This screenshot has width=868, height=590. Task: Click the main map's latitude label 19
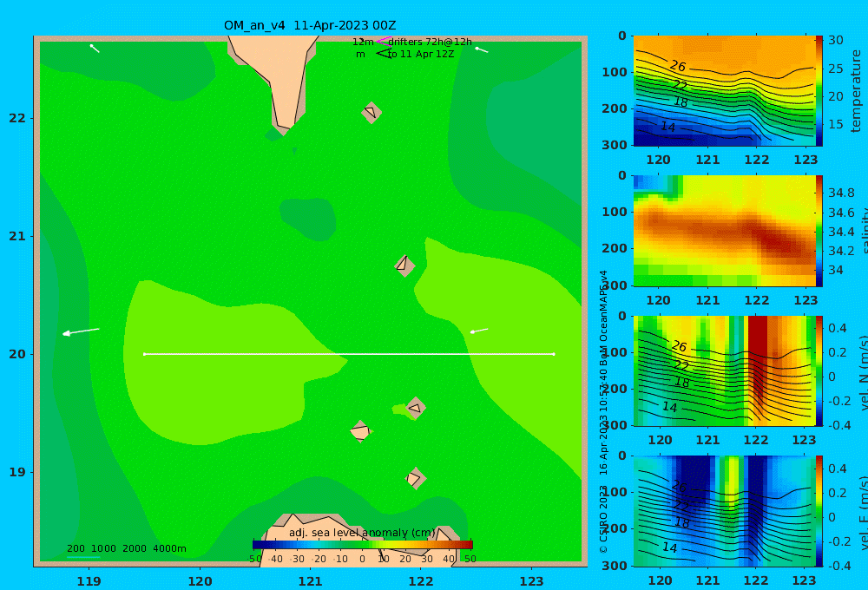tap(17, 472)
